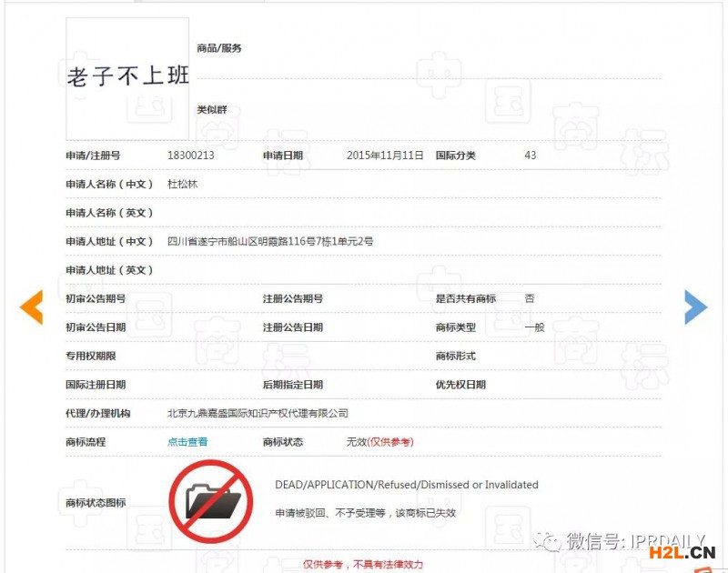Click the agency name 北京九鼎嘉盛国际知识产权代理有限公司
728x573 pixels.
pos(258,413)
